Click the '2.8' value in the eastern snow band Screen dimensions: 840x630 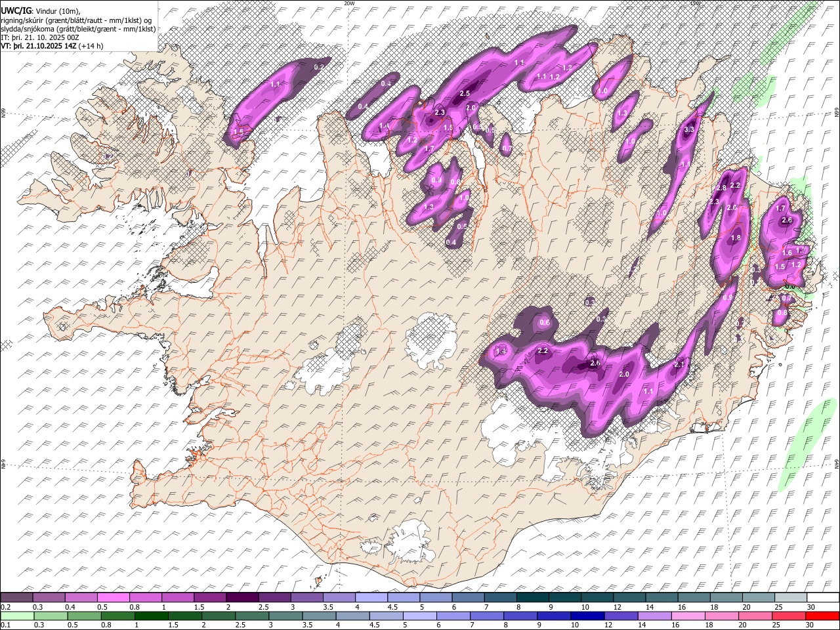(721, 188)
